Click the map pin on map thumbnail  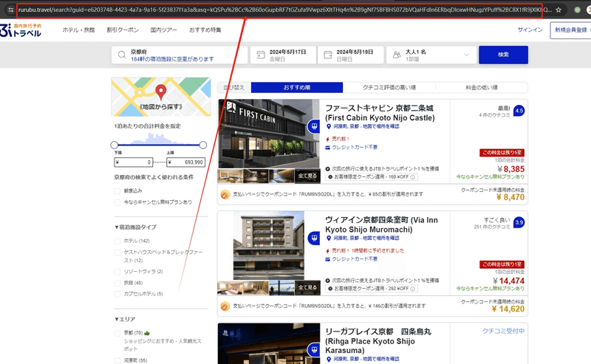161,92
